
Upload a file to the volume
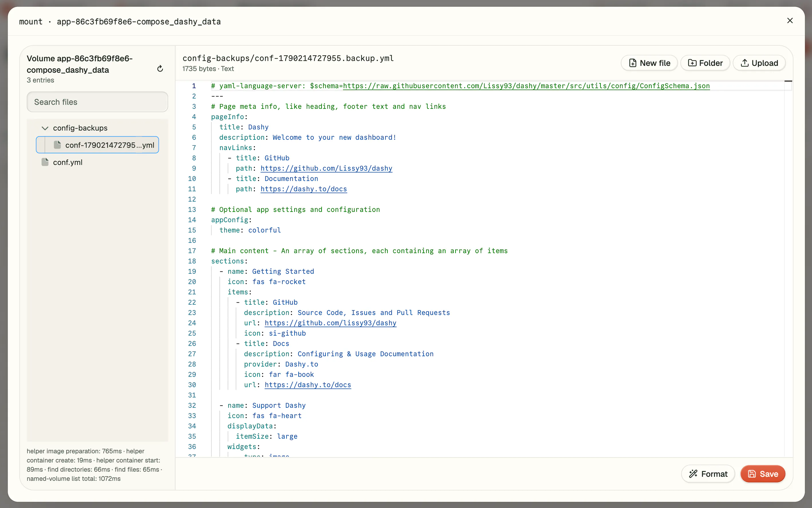tap(759, 63)
